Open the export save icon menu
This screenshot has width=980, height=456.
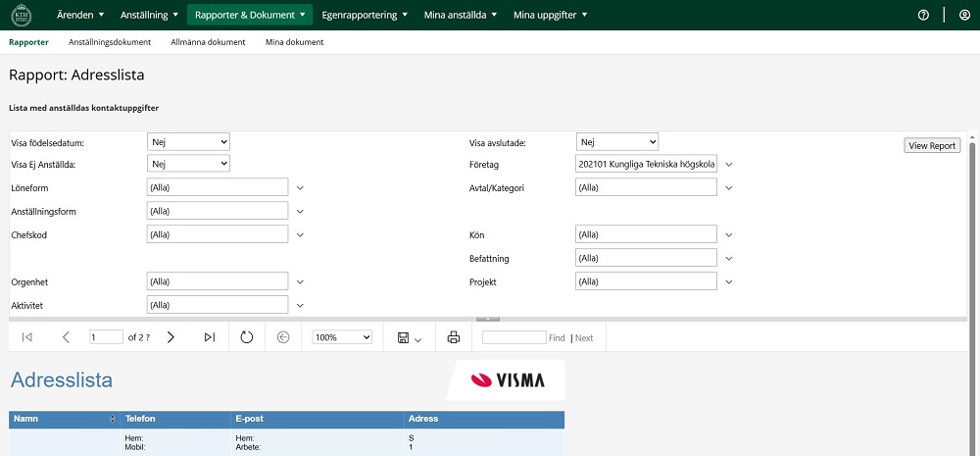pyautogui.click(x=410, y=337)
